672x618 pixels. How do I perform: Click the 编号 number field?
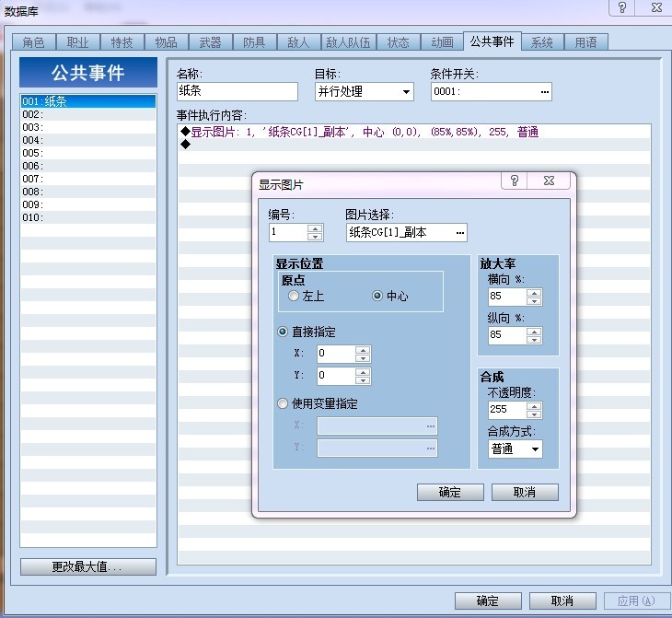click(x=288, y=232)
